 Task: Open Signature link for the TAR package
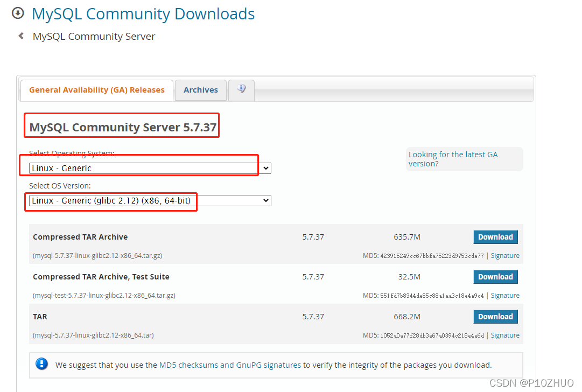[505, 335]
